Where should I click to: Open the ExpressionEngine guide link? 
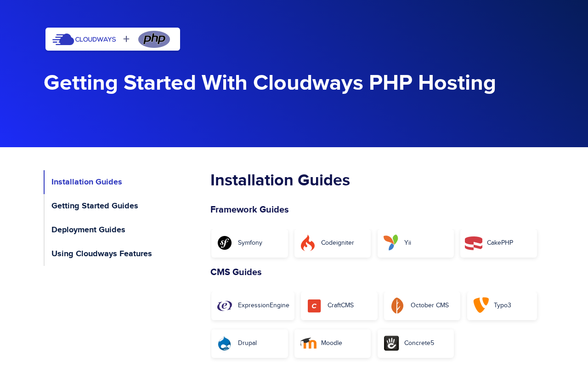[253, 305]
